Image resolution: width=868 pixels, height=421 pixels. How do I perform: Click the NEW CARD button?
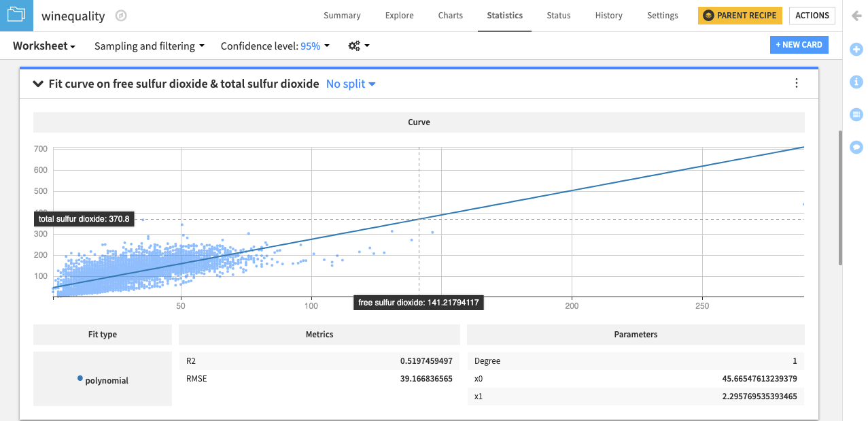point(799,44)
